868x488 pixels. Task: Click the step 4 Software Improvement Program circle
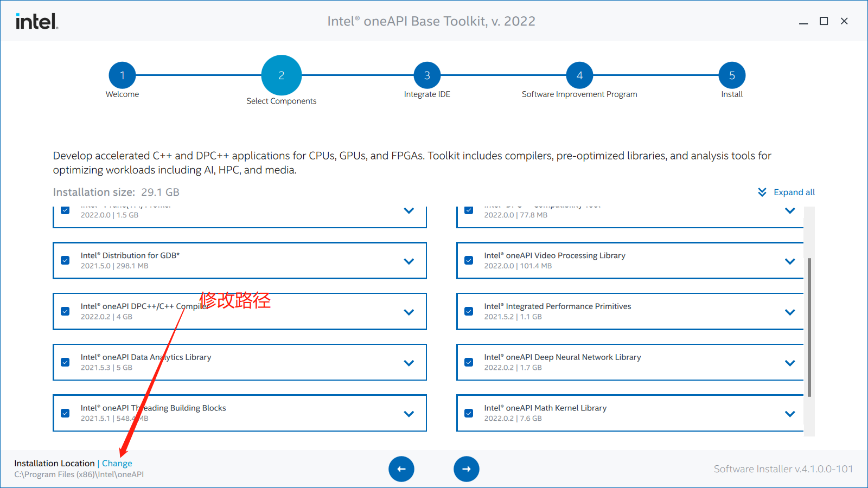click(x=579, y=75)
